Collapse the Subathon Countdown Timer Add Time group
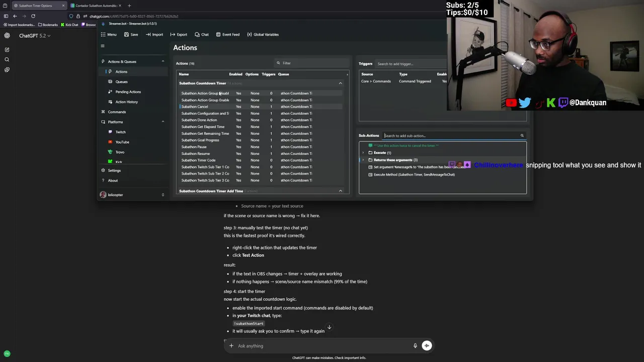Screen dimensions: 644x362 pyautogui.click(x=340, y=191)
